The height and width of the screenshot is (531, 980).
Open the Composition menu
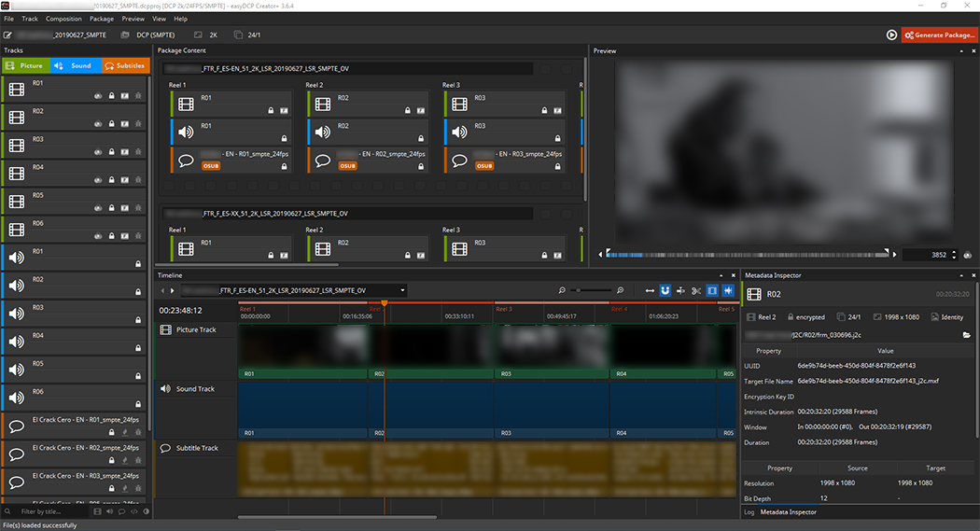[63, 19]
